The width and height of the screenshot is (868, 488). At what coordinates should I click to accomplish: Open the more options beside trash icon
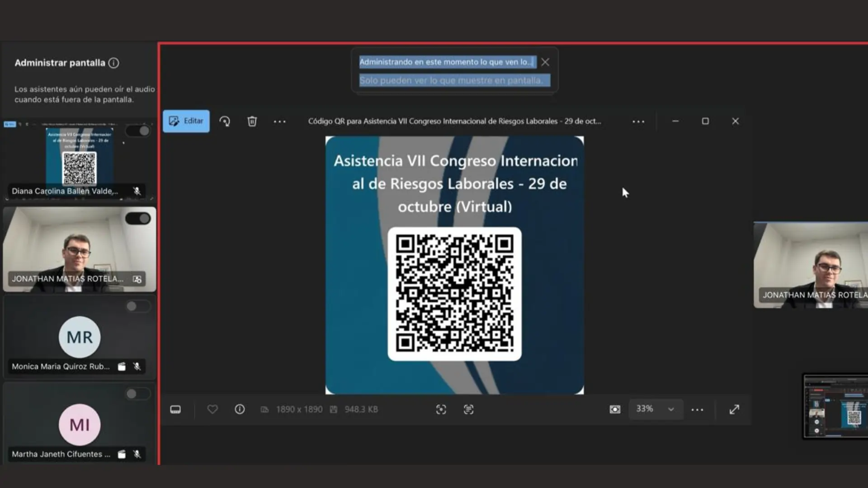pyautogui.click(x=279, y=121)
